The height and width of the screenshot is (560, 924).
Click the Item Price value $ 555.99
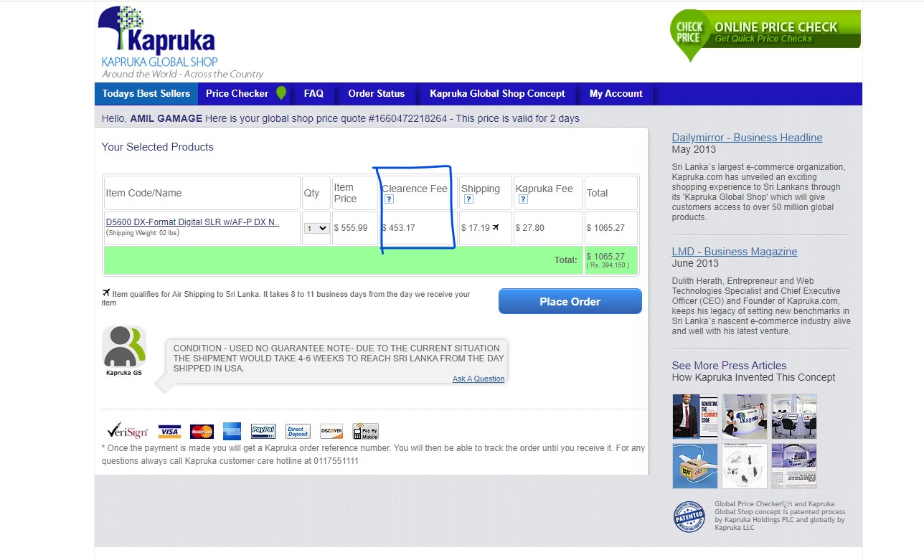[x=351, y=228]
